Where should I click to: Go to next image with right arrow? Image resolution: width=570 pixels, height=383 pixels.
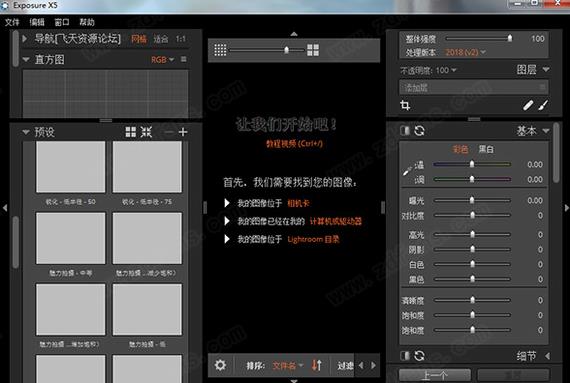click(373, 366)
